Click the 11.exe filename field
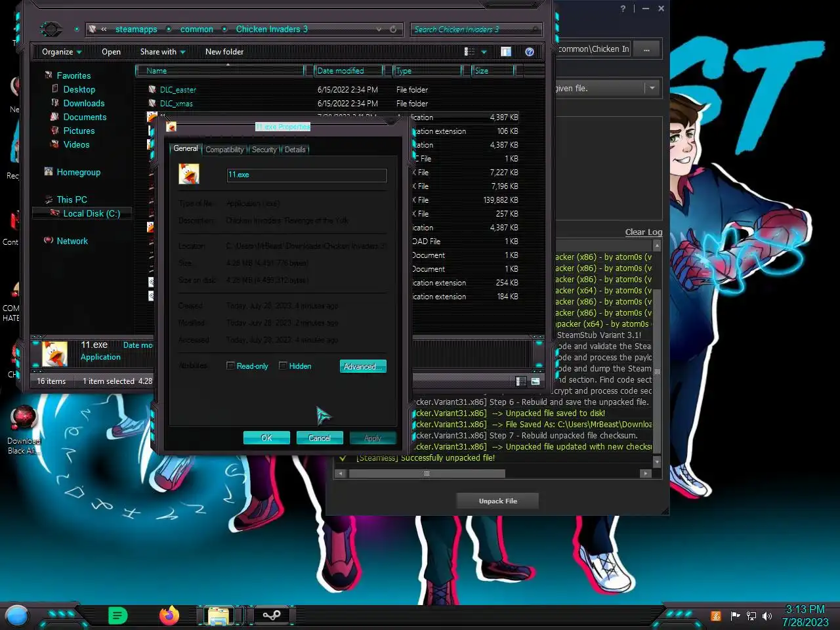 (306, 175)
